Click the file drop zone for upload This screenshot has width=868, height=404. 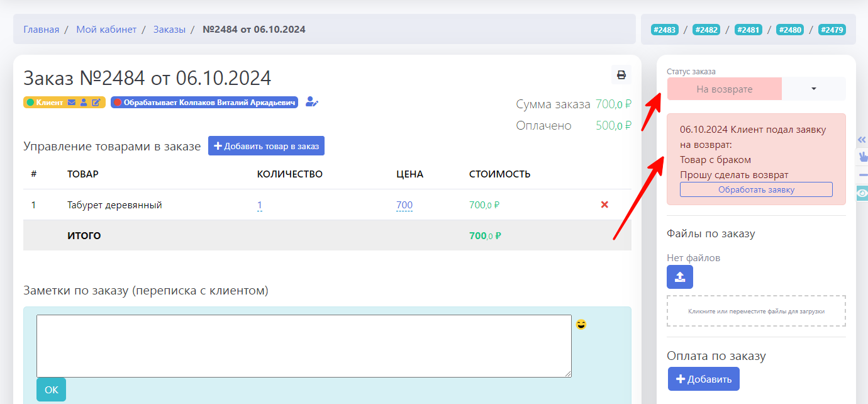point(756,311)
